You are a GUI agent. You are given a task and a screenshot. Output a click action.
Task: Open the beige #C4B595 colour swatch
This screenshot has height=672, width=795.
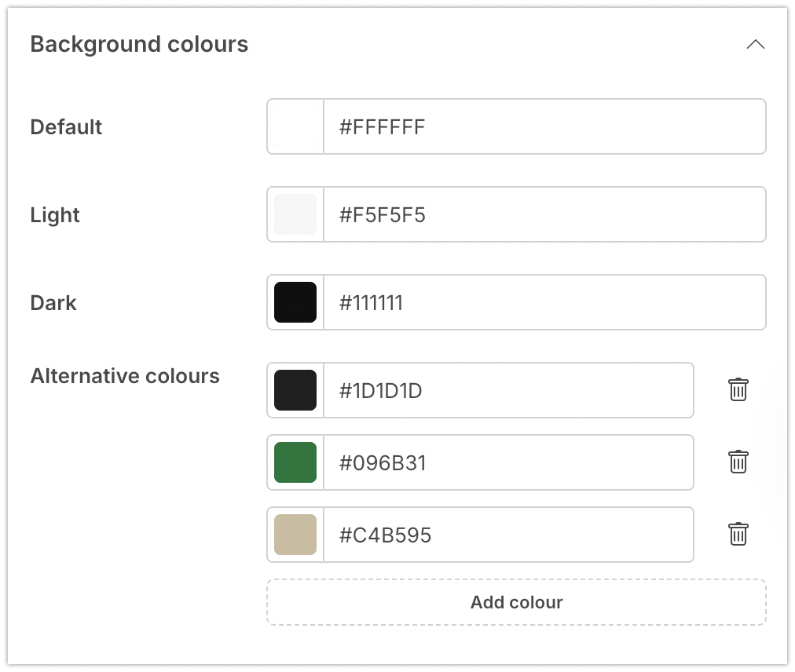[x=295, y=535]
